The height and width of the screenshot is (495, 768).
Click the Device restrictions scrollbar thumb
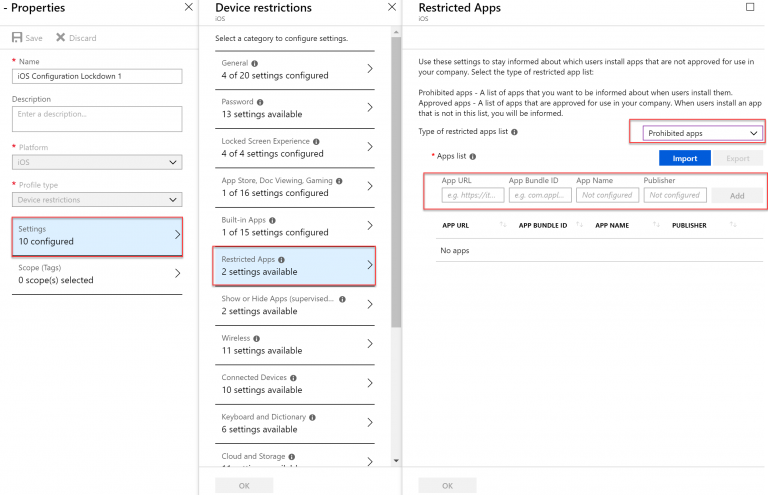pos(396,182)
